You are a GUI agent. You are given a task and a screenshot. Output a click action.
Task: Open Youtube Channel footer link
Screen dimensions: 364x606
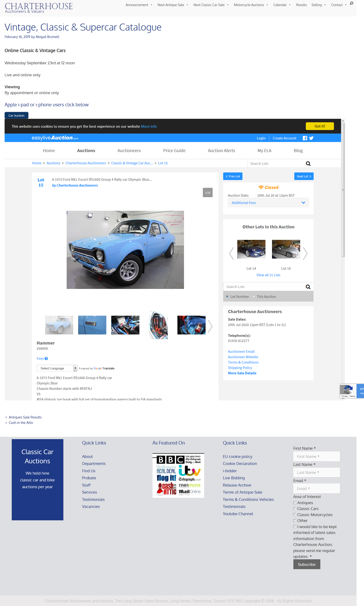[238, 514]
